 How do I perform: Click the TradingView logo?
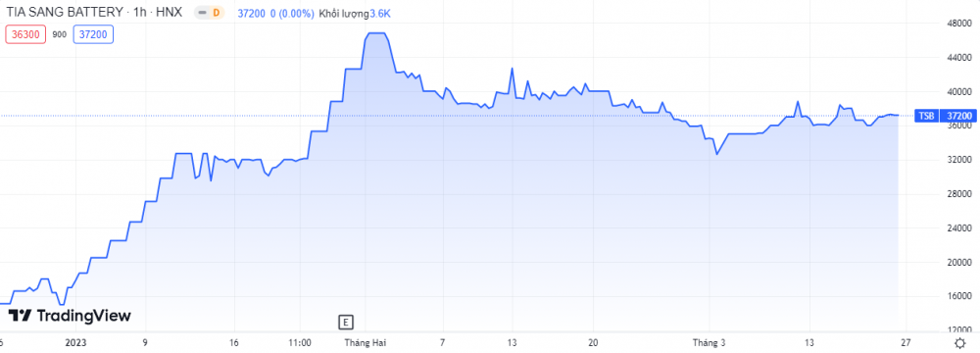(x=73, y=316)
